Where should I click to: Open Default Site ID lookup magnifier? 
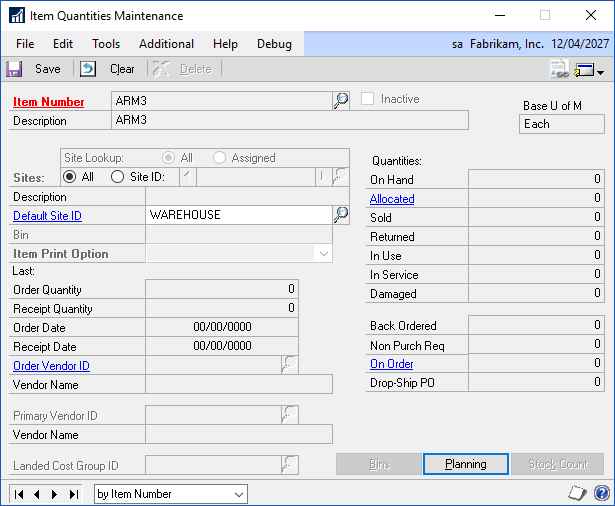click(x=341, y=215)
